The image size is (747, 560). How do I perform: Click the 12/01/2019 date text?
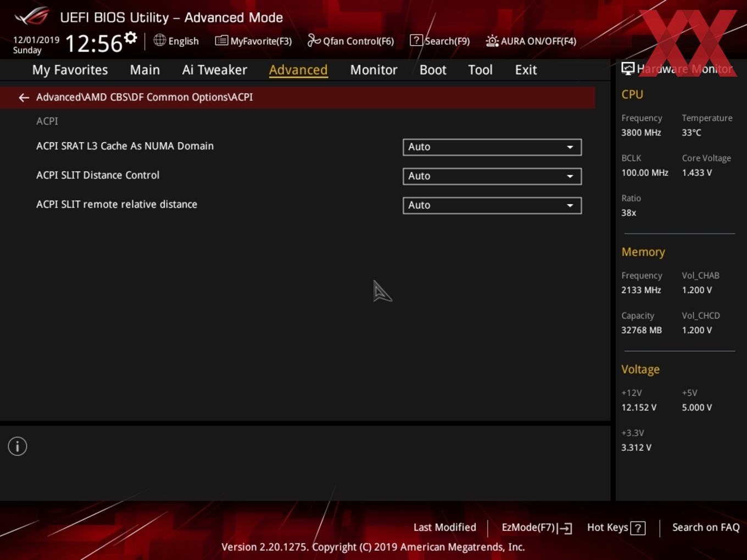point(36,40)
